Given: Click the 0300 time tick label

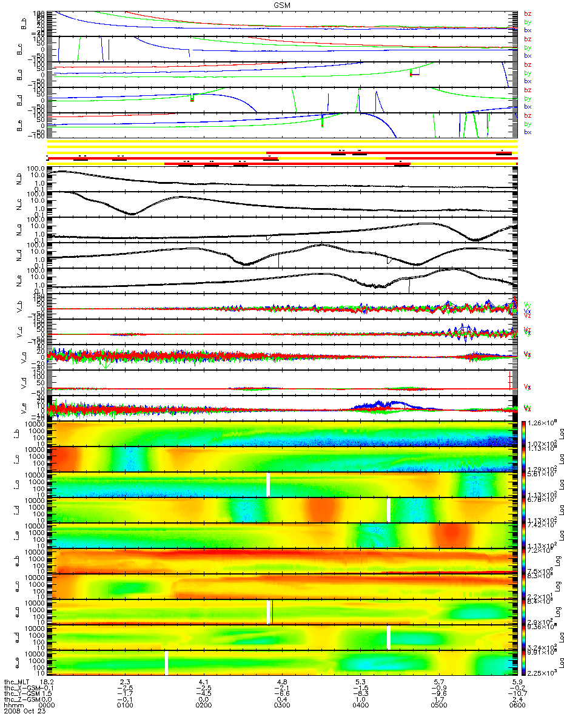Looking at the screenshot, I should [x=282, y=705].
